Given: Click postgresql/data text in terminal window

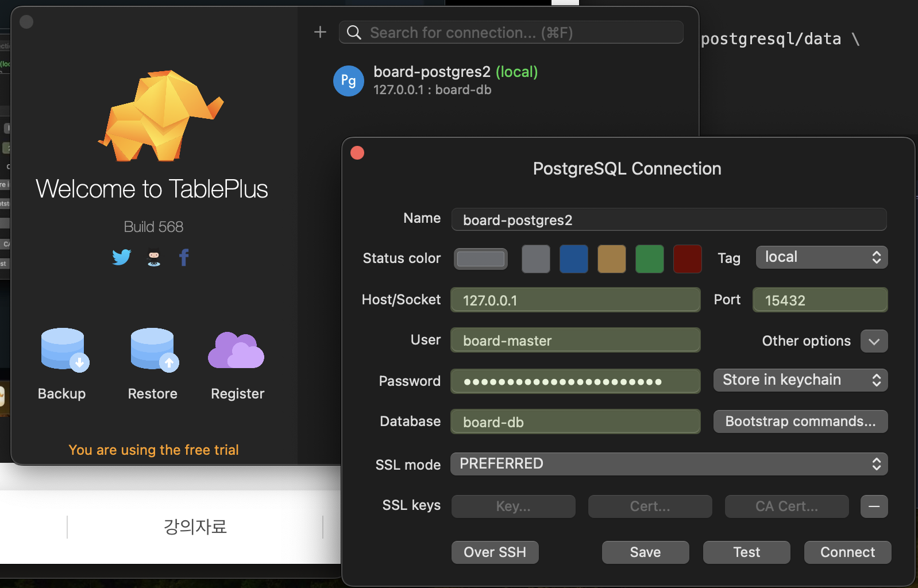Looking at the screenshot, I should click(771, 39).
